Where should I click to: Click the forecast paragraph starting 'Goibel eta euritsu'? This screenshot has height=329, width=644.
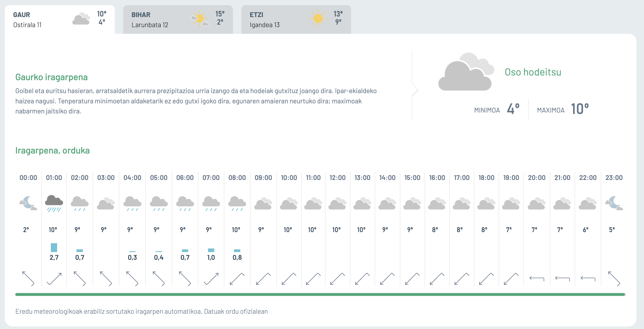[x=196, y=101]
